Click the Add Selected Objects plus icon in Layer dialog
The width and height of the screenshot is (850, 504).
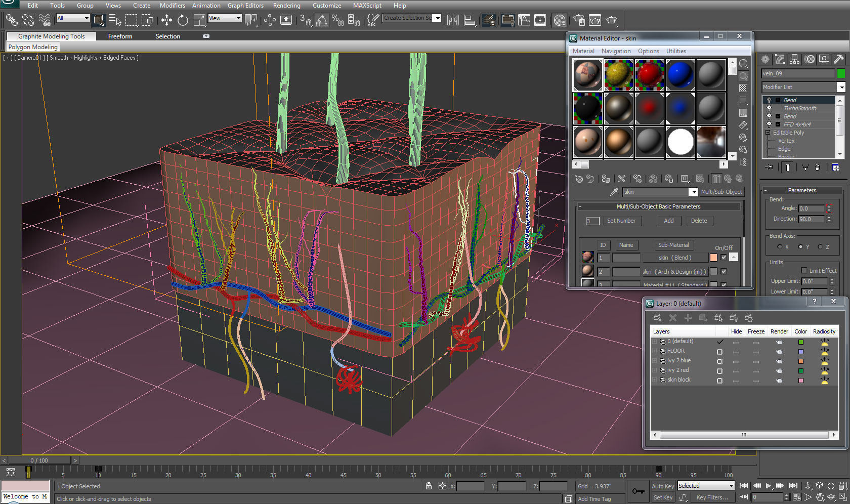tap(688, 318)
